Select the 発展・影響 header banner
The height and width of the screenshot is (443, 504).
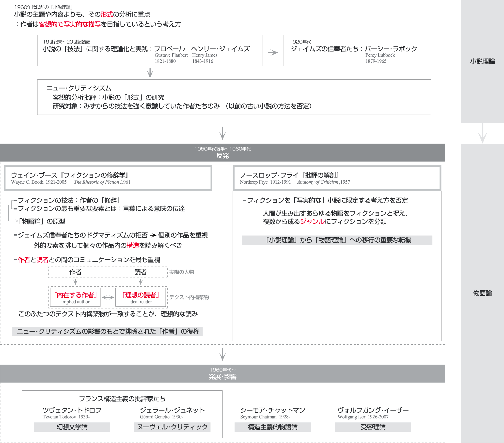[222, 373]
